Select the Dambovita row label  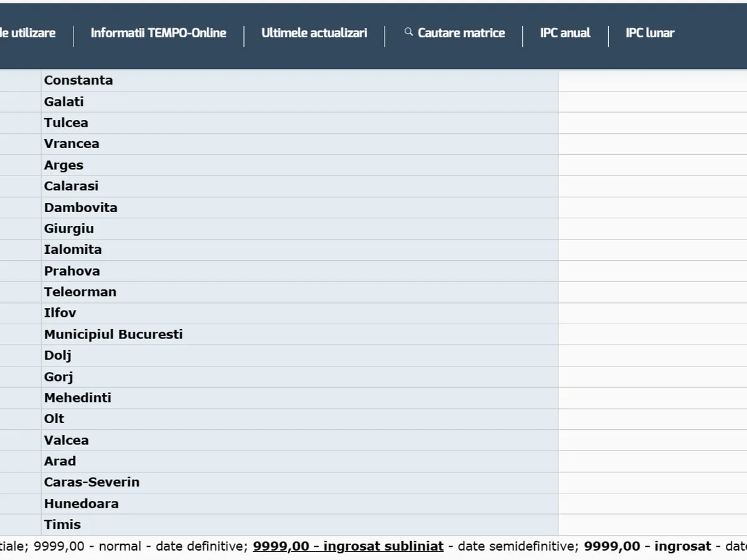point(80,207)
